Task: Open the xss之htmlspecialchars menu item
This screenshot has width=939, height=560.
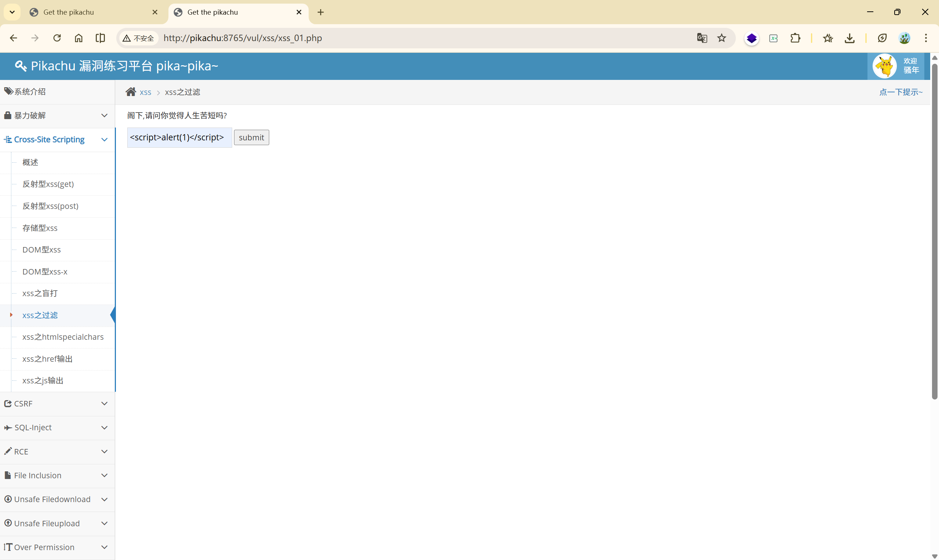Action: tap(63, 337)
